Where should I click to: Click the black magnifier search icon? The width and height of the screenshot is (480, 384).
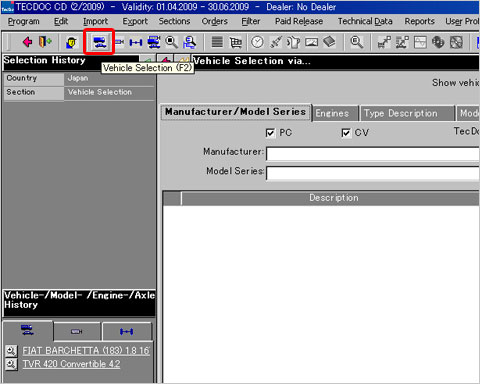click(172, 42)
